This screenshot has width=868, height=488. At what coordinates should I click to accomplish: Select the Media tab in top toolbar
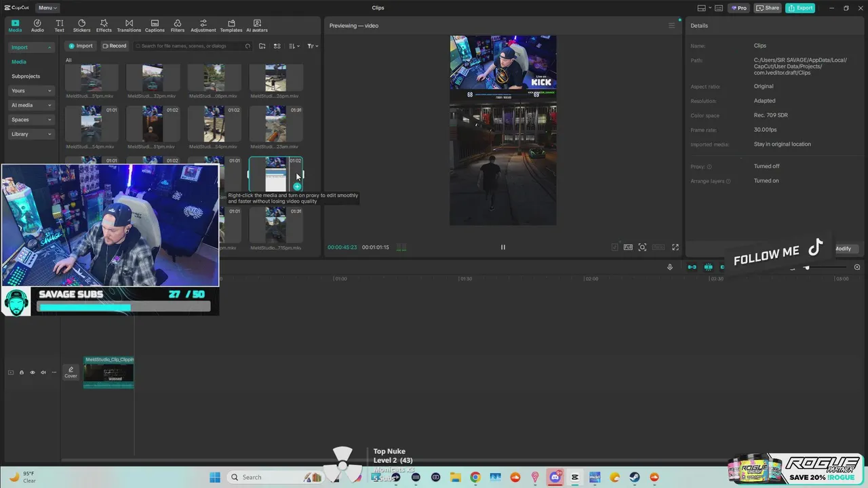click(15, 26)
